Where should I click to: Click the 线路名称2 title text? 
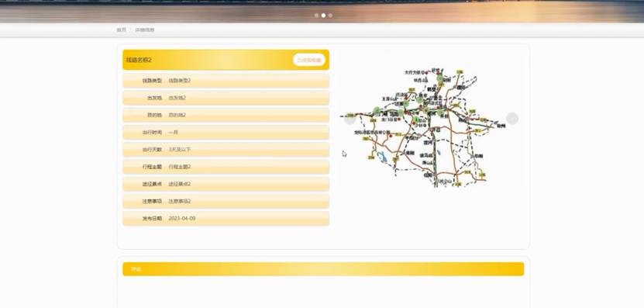point(139,60)
